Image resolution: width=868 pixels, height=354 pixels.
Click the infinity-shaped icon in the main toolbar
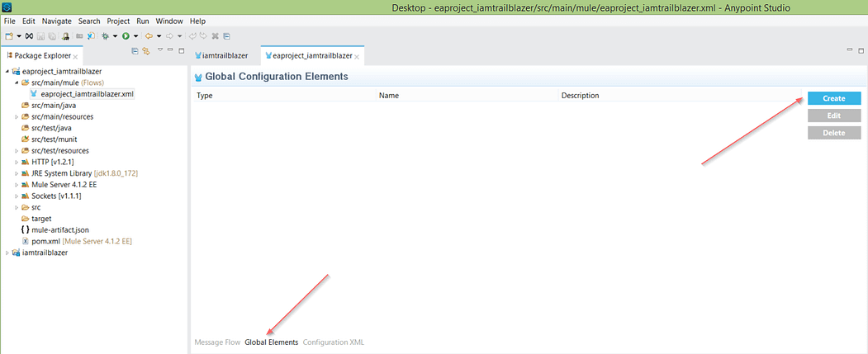[x=30, y=36]
